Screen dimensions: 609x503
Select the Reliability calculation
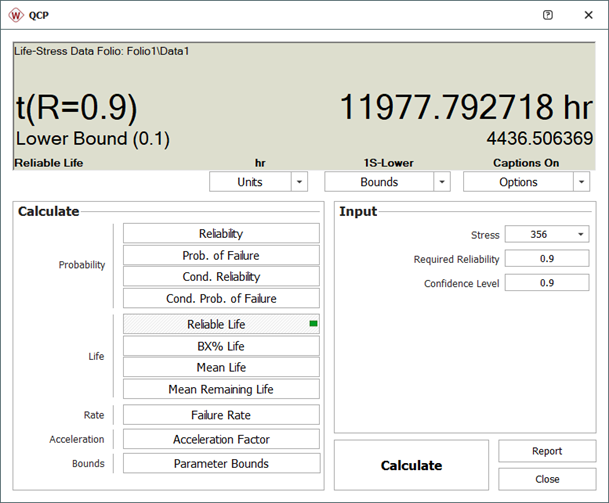[x=221, y=233]
